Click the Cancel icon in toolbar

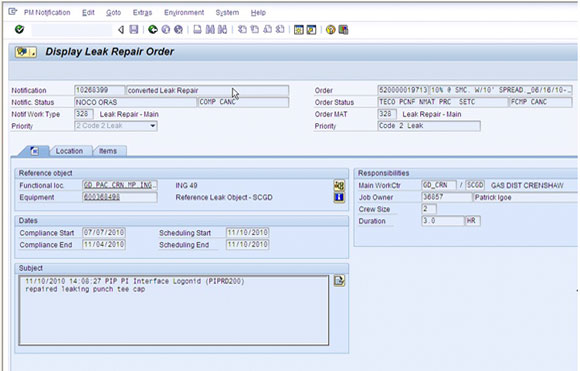(178, 30)
